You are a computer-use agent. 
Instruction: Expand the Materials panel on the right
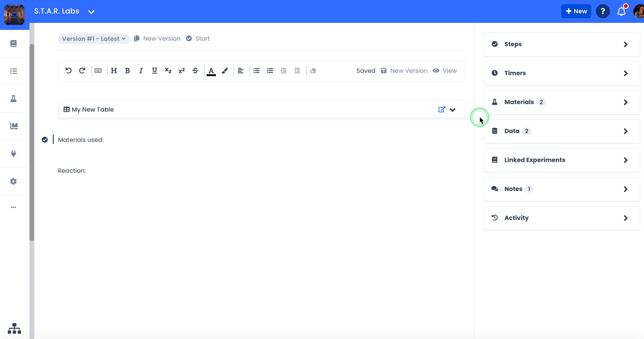click(x=561, y=102)
